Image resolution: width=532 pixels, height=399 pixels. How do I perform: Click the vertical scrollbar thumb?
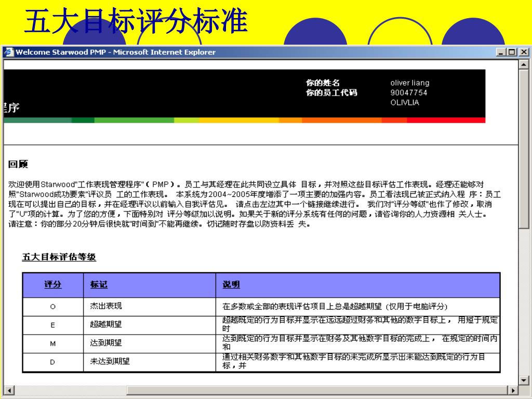524,149
